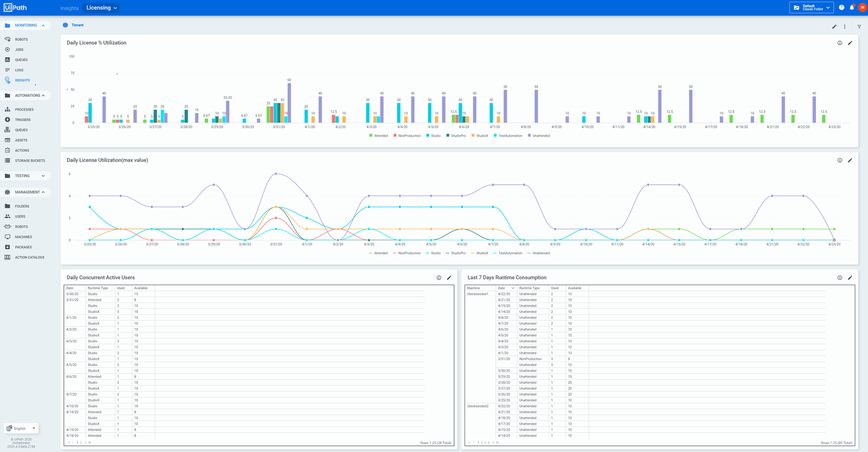Edit Daily Concurrent Active Users table

(449, 278)
